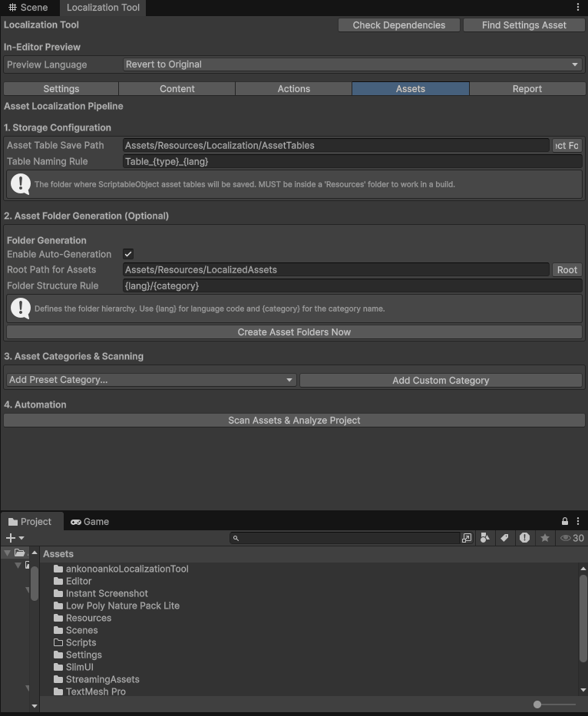Image resolution: width=588 pixels, height=716 pixels.
Task: Focus the Project search field
Action: (x=345, y=538)
